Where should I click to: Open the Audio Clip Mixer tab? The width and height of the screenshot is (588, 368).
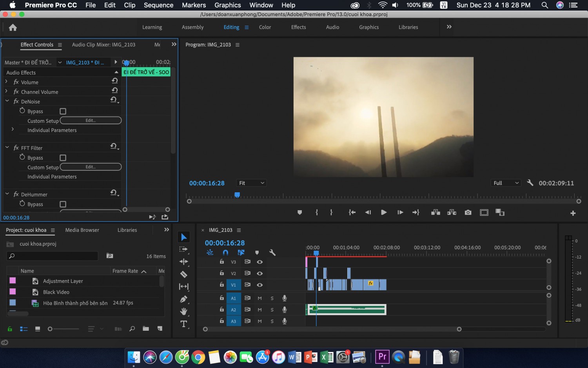pyautogui.click(x=103, y=45)
